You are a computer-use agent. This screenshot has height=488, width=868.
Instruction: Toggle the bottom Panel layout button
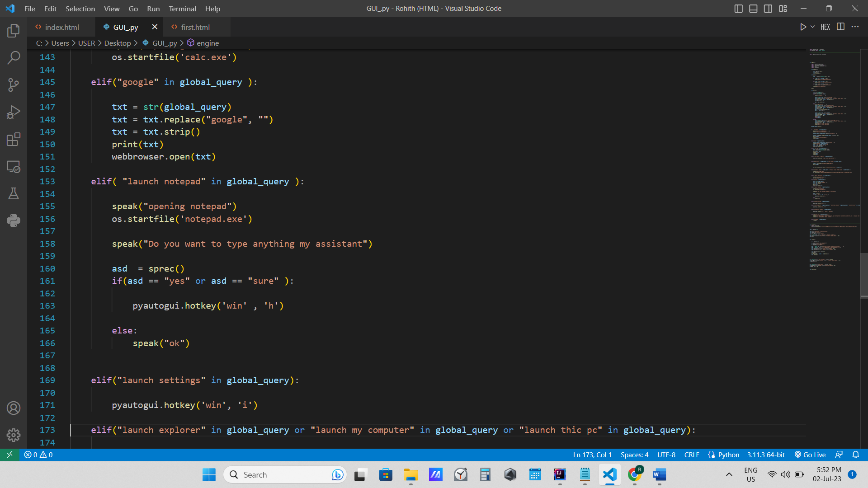(x=753, y=9)
